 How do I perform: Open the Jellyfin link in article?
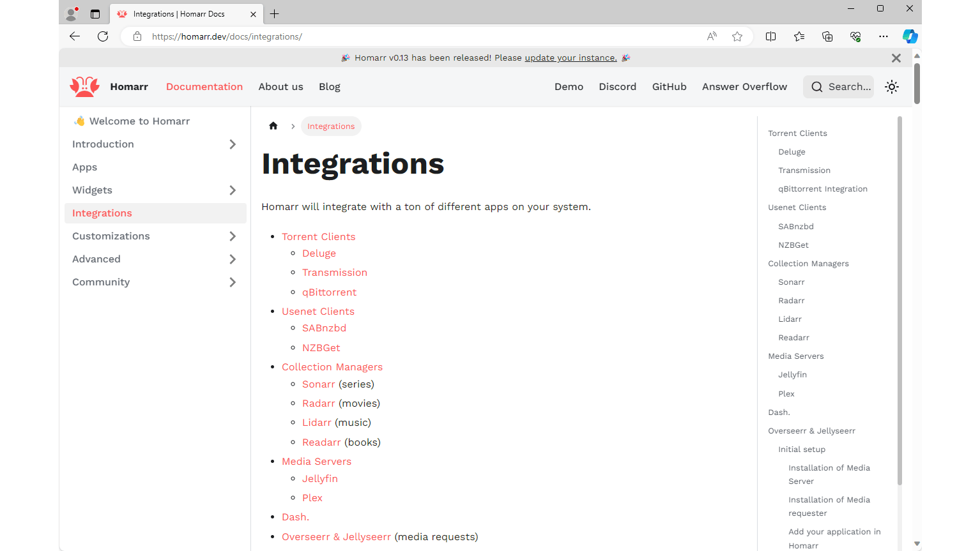pyautogui.click(x=320, y=479)
